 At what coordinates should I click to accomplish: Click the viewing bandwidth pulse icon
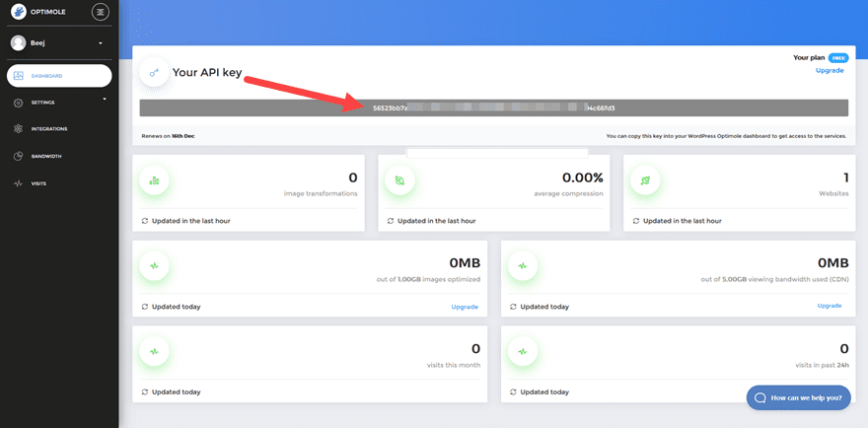pos(522,265)
